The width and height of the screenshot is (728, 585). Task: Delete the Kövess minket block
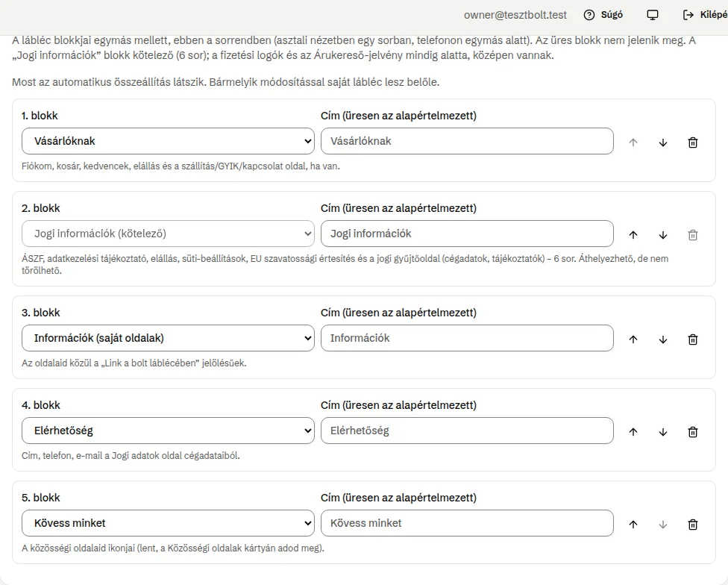[693, 524]
